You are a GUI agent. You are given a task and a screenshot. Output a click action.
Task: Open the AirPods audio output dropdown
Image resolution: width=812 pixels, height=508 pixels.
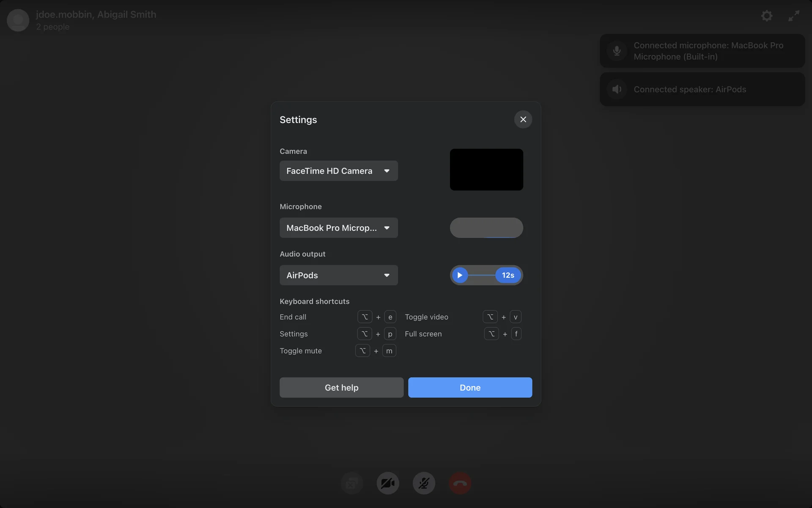pos(338,275)
